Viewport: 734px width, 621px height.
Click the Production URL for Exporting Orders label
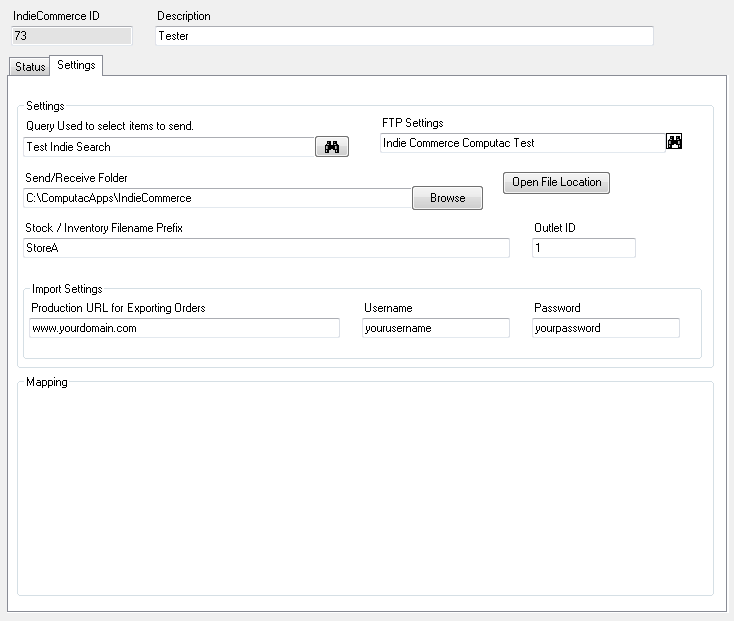[x=118, y=308]
